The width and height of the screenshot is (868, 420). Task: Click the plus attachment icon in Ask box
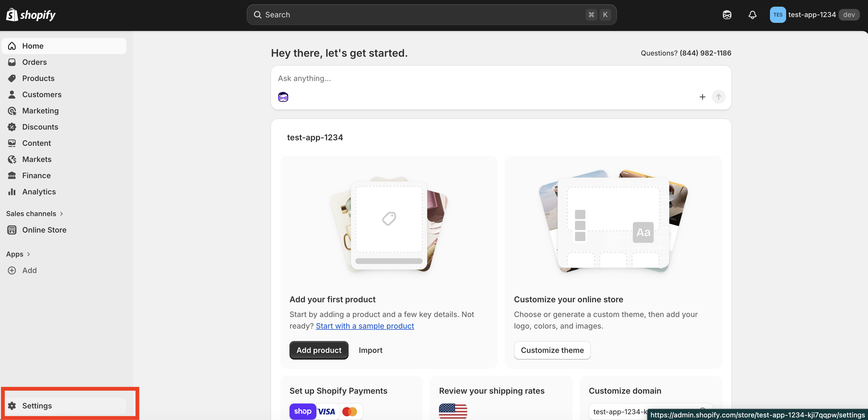coord(702,97)
